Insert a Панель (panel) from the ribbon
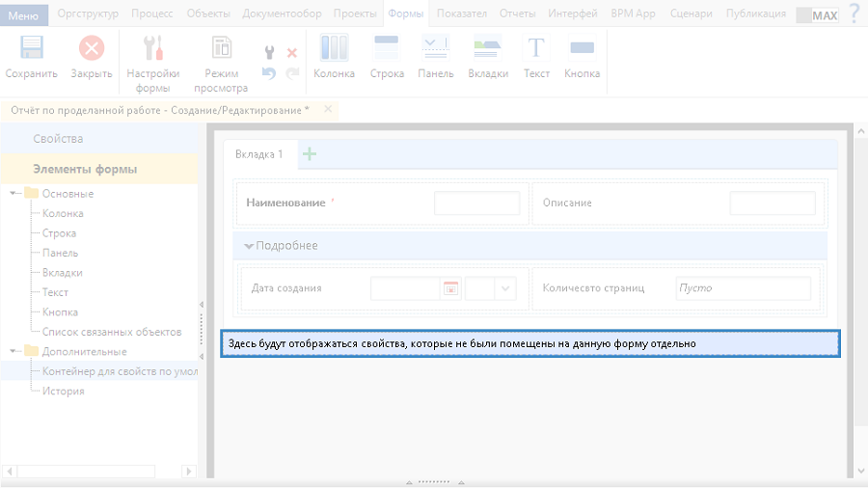The height and width of the screenshot is (488, 868). [x=436, y=50]
